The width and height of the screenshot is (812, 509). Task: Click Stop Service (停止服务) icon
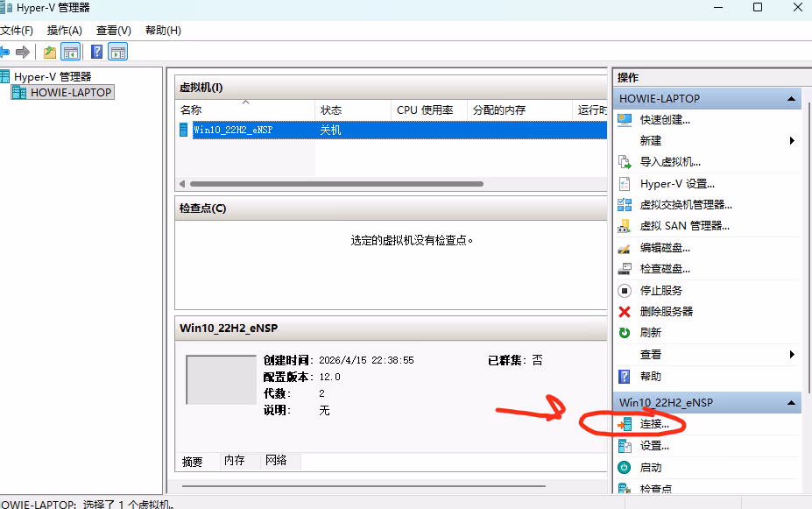coord(625,291)
